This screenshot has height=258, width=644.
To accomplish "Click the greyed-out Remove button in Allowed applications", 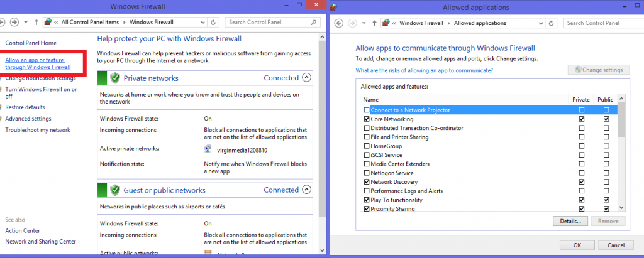I will pos(608,221).
